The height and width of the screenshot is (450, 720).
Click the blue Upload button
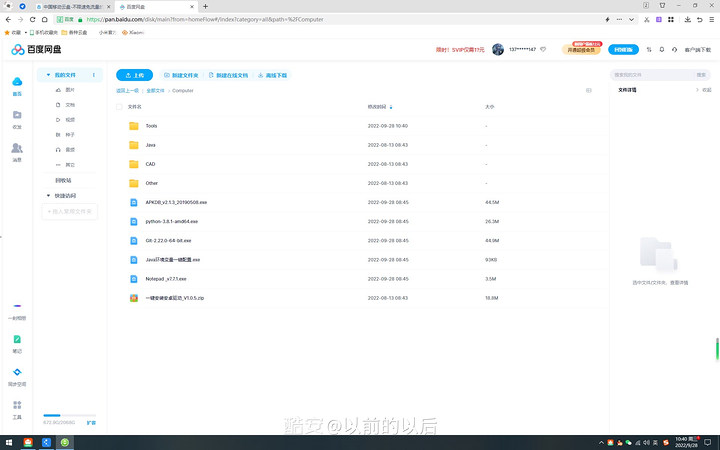pyautogui.click(x=134, y=75)
